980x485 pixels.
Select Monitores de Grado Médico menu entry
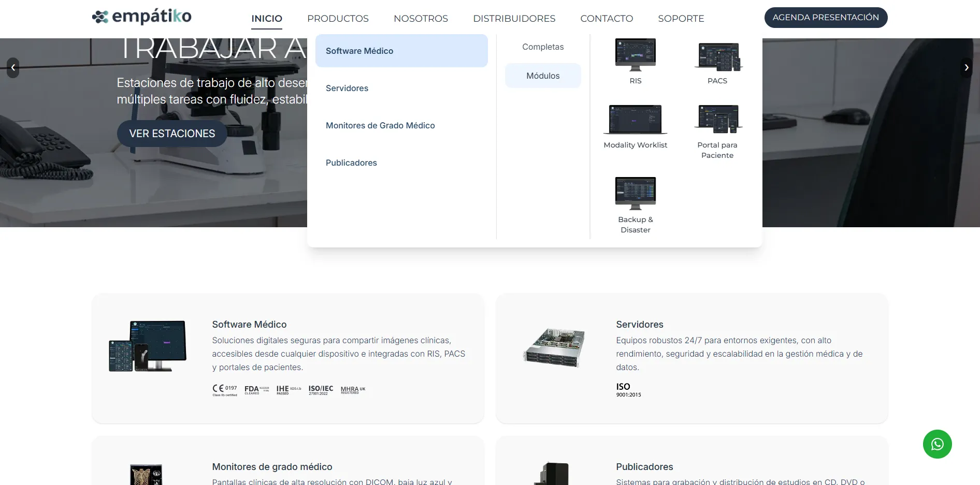point(401,125)
